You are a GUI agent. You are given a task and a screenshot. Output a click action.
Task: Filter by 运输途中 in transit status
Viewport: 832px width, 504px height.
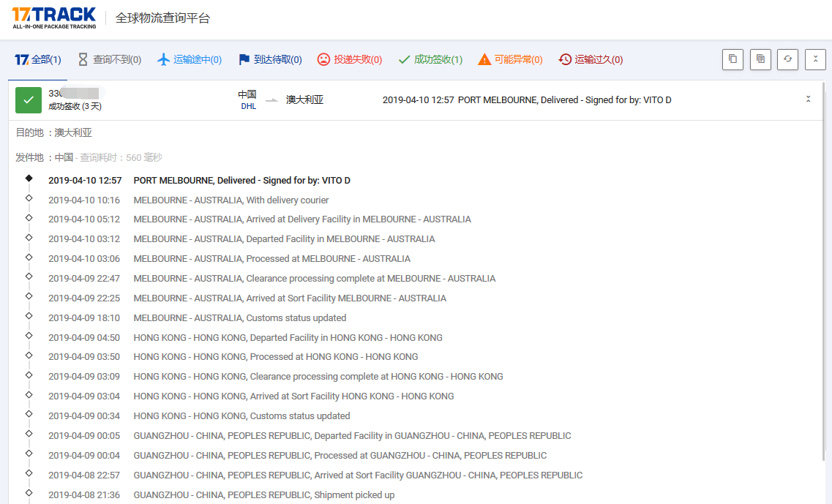point(190,60)
